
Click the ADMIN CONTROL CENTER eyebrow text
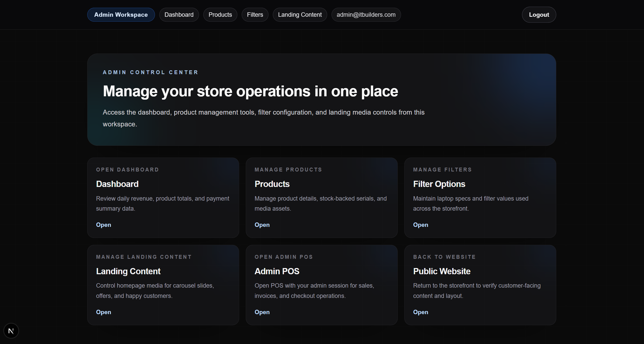(x=151, y=72)
